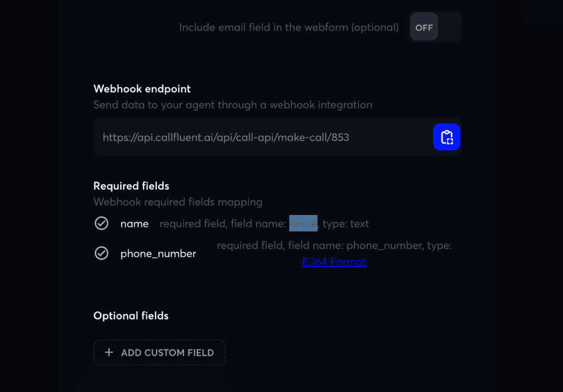Viewport: 563px width, 392px height.
Task: Click the Webhook required fields mapping subtitle
Action: click(x=178, y=202)
